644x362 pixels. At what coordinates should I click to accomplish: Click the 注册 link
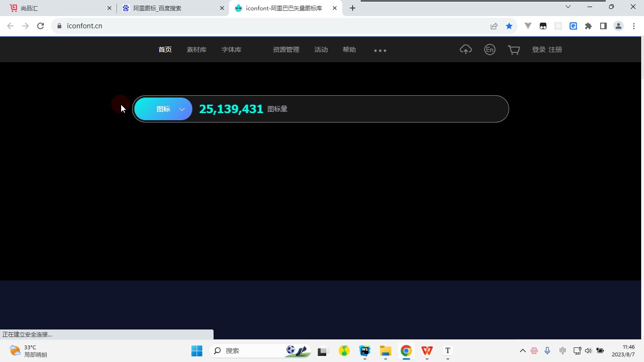[555, 49]
